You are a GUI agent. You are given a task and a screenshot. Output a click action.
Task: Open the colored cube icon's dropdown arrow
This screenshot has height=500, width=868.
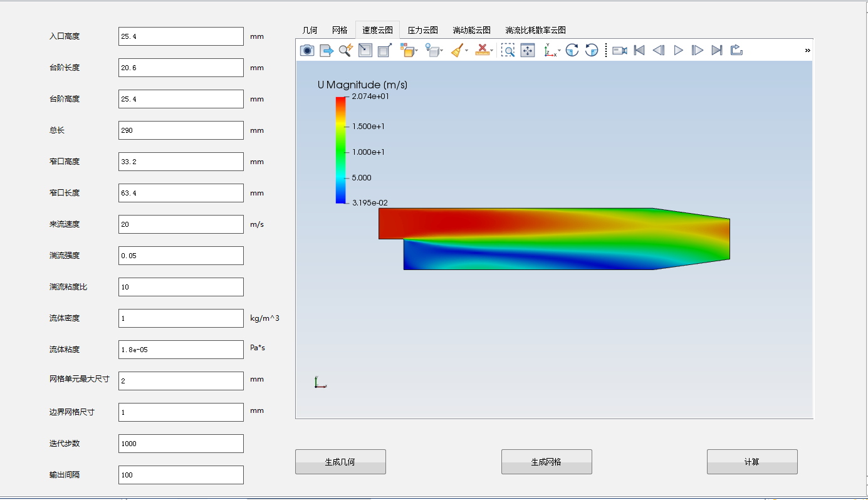pyautogui.click(x=417, y=51)
